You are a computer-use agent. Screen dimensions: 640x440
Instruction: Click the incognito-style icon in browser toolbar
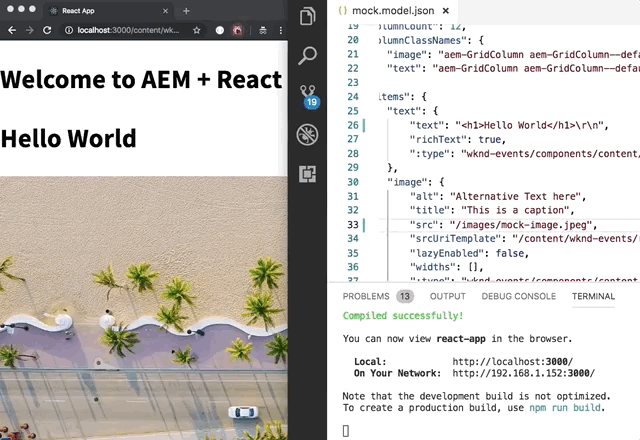pos(263,30)
